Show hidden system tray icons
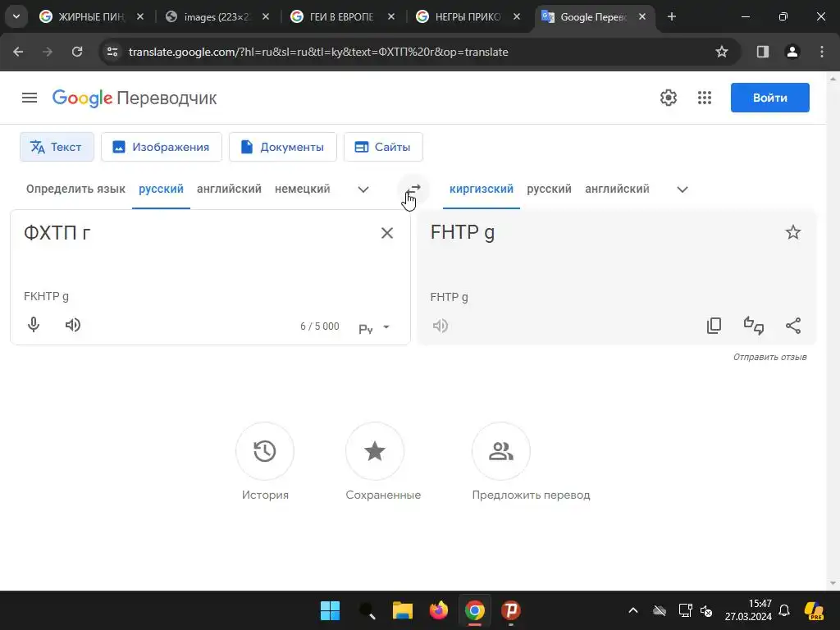840x630 pixels. [x=632, y=610]
